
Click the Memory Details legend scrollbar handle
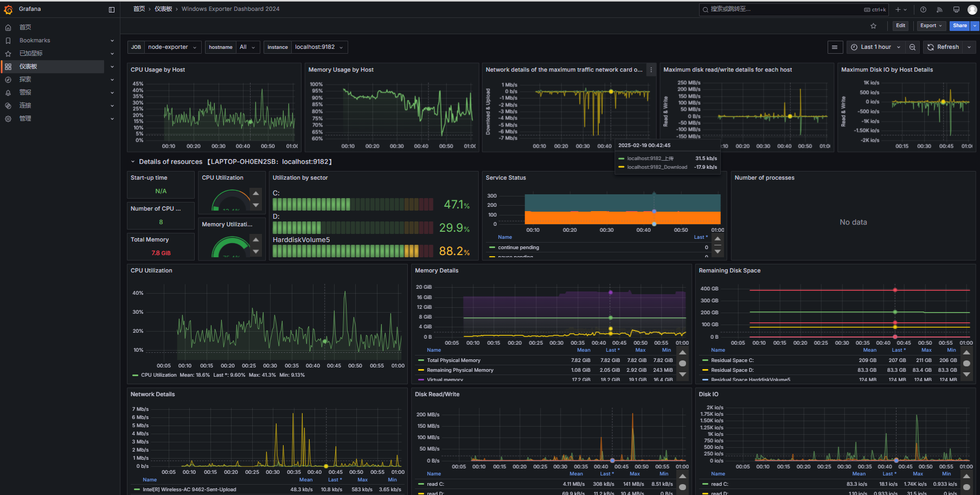pos(683,364)
